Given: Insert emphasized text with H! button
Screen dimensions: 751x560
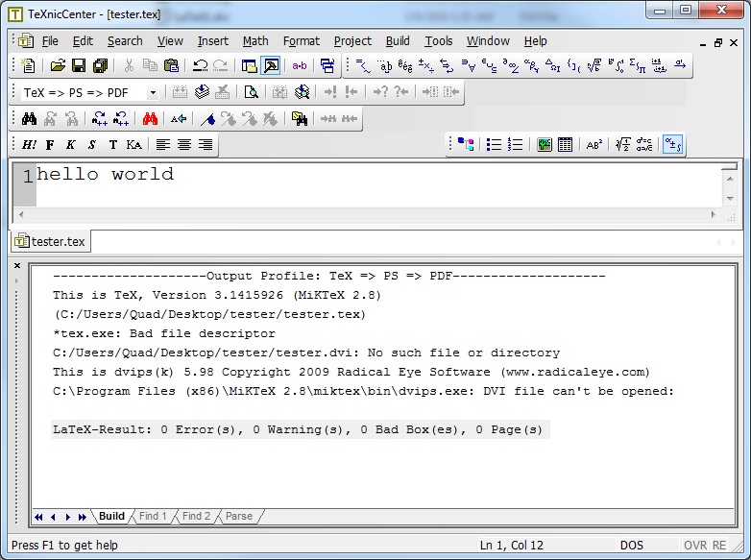Looking at the screenshot, I should pyautogui.click(x=29, y=145).
